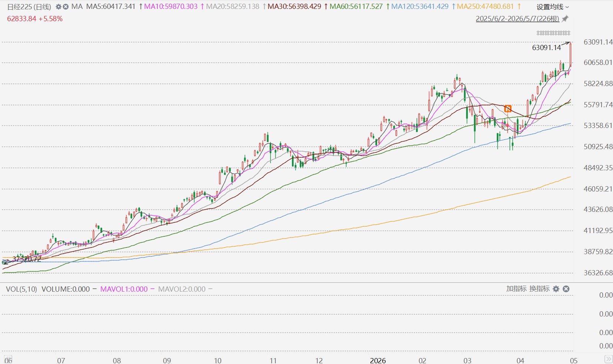Click 加指标 to add an indicator
613x364 pixels.
(516, 289)
